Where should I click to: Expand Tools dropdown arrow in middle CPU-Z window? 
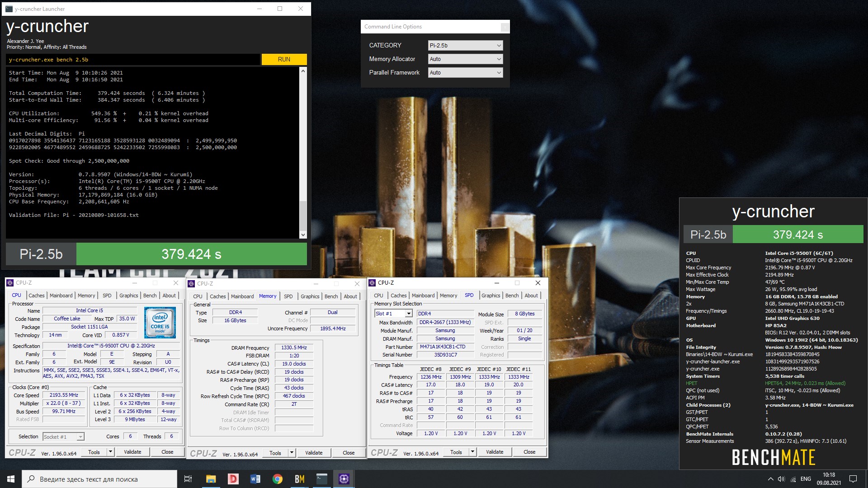[292, 453]
